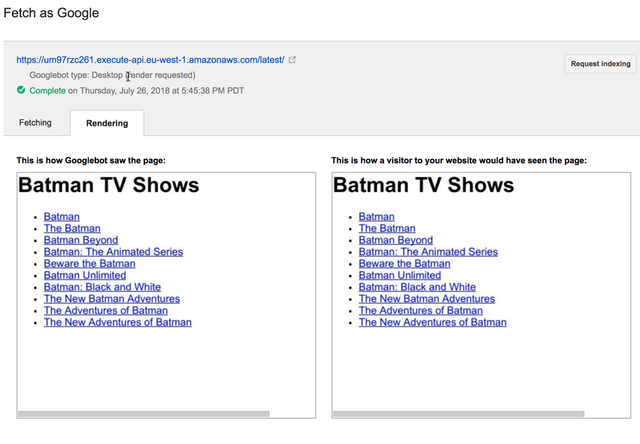Image resolution: width=640 pixels, height=444 pixels.
Task: Click horizontal scrollbar in Googlebot preview
Action: 144,414
